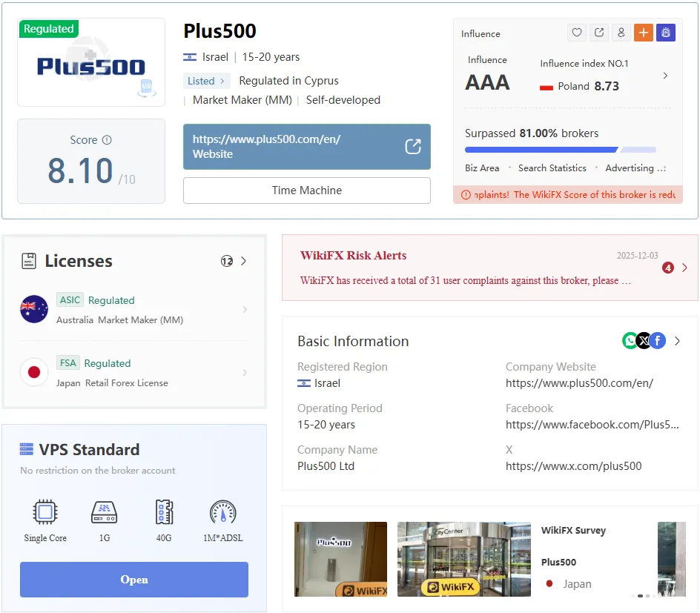
Task: Click the ASIC tag label
Action: [x=70, y=299]
